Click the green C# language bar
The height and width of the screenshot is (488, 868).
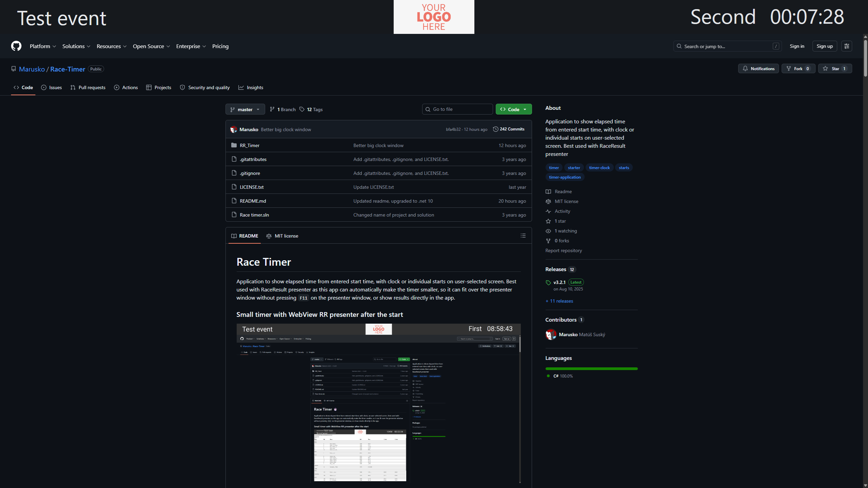[x=591, y=369]
